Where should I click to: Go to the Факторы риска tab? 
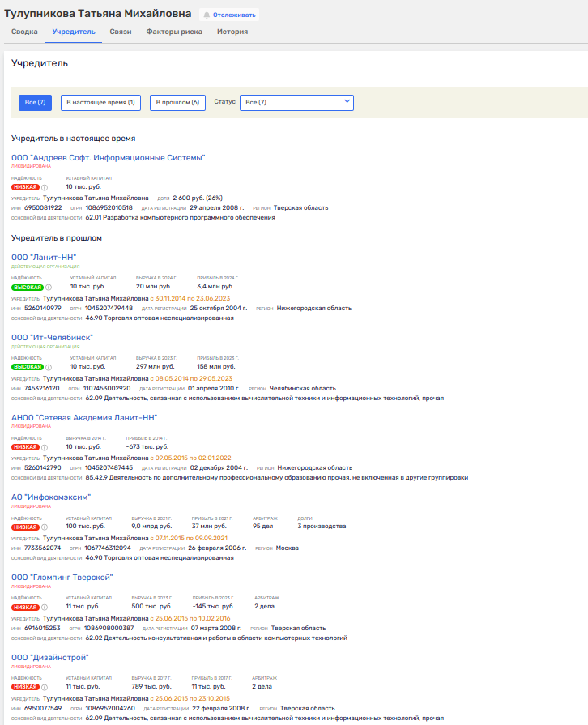tap(174, 32)
